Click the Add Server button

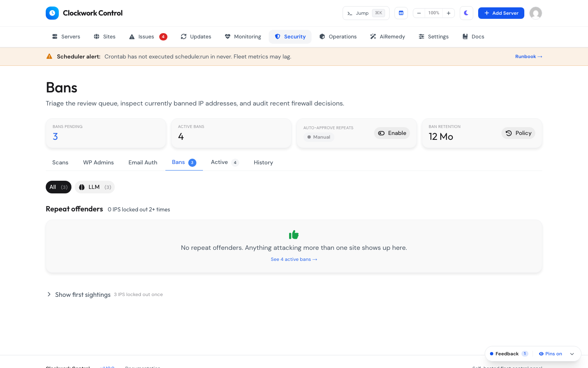click(x=501, y=13)
